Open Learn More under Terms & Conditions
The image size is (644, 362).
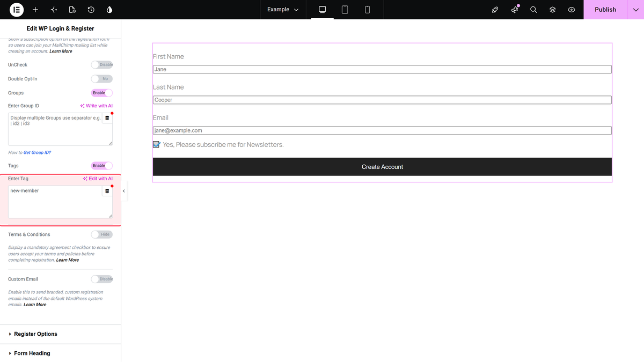(x=68, y=260)
